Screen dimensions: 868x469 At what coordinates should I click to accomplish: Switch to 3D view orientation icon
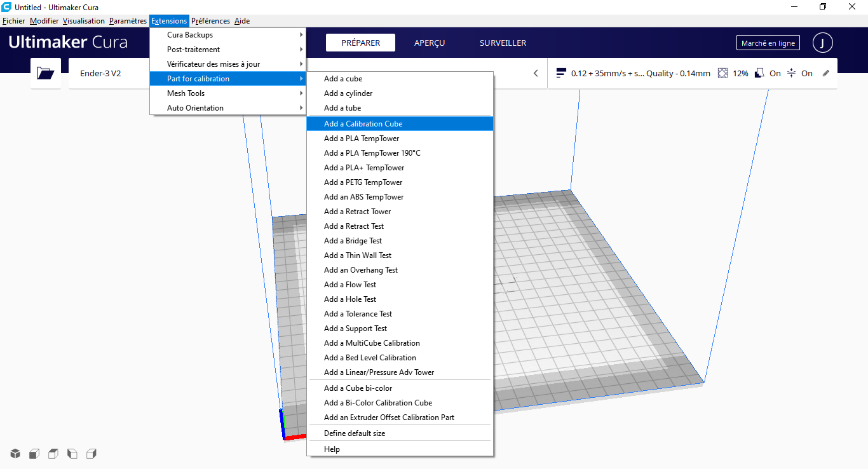(x=15, y=454)
